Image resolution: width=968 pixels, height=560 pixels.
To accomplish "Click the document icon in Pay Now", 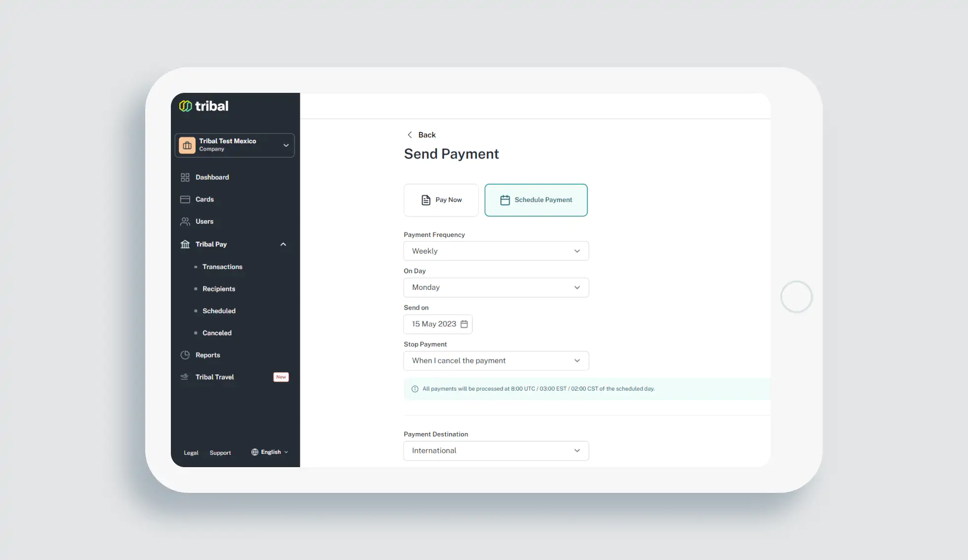I will pos(426,200).
